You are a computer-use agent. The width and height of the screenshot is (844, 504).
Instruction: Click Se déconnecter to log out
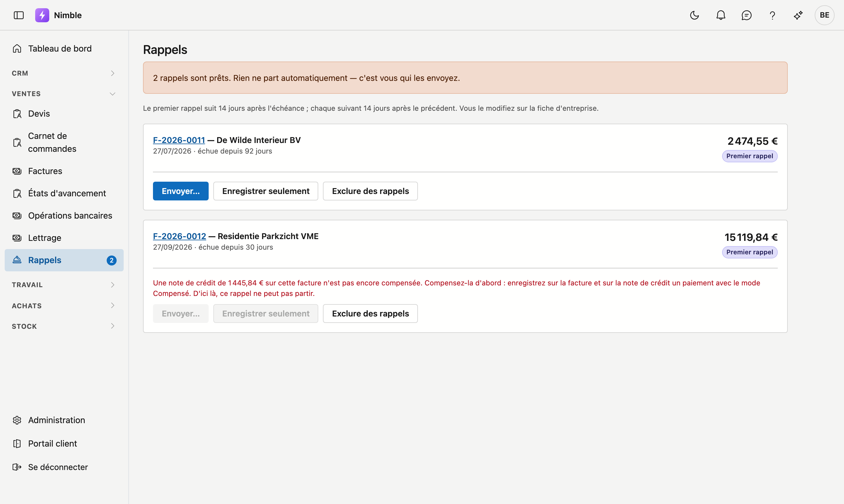[x=64, y=467]
